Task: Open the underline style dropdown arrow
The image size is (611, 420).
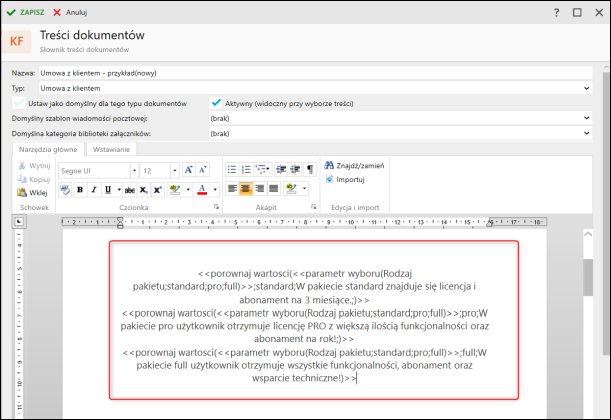Action: point(119,190)
